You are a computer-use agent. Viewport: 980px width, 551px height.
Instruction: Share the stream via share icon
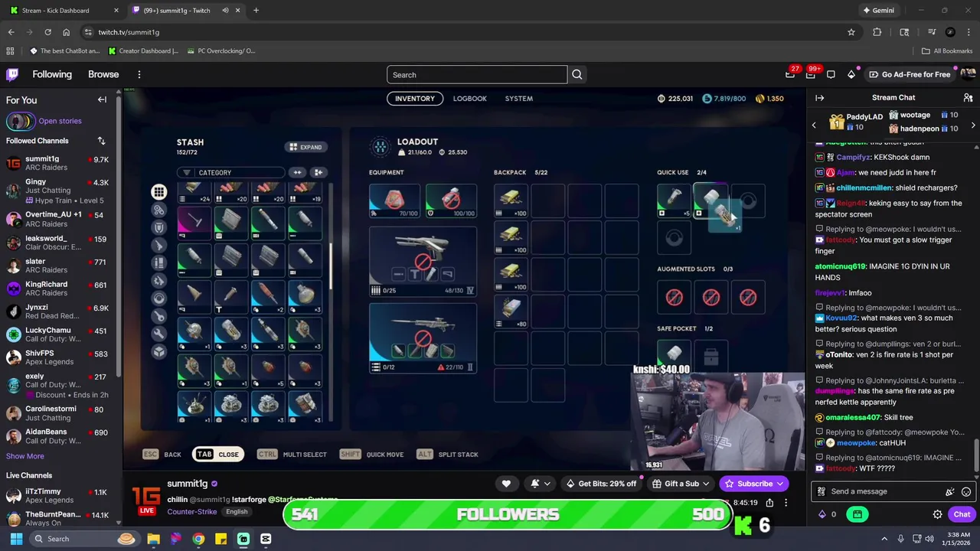(x=769, y=503)
